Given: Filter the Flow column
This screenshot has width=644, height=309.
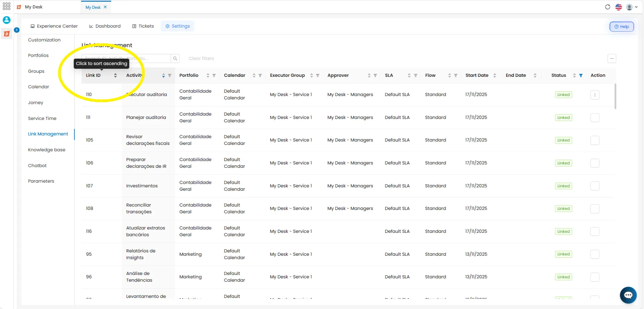Looking at the screenshot, I should (456, 75).
